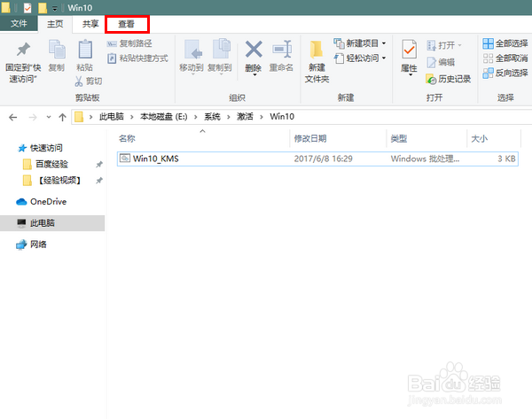Expand the quick access toolbar customize arrow
This screenshot has width=532, height=419.
click(x=55, y=8)
